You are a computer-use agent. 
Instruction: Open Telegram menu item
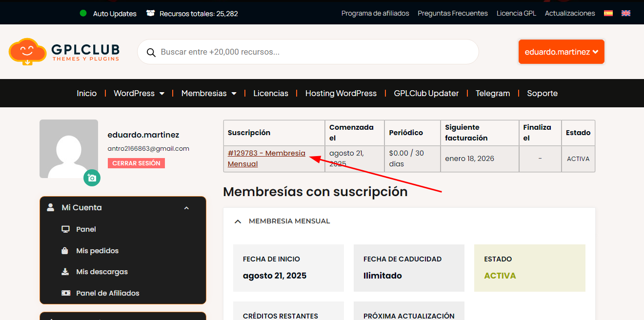point(493,93)
